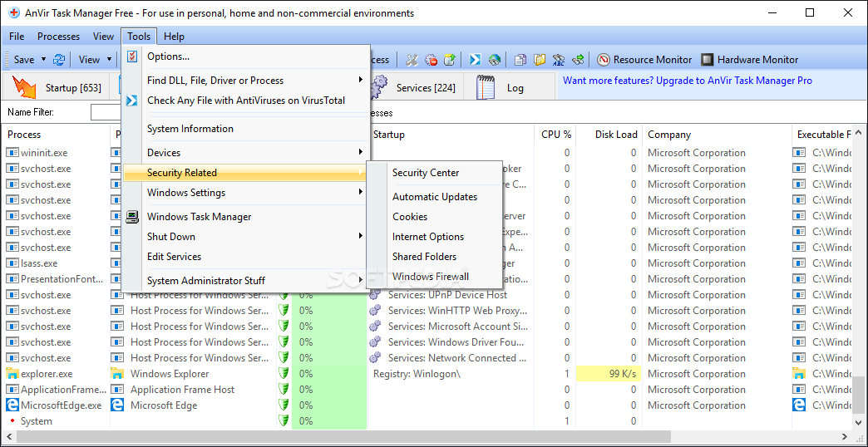Image resolution: width=868 pixels, height=447 pixels.
Task: Click the blue VirusTotal arrow toolbar icon
Action: coord(475,60)
